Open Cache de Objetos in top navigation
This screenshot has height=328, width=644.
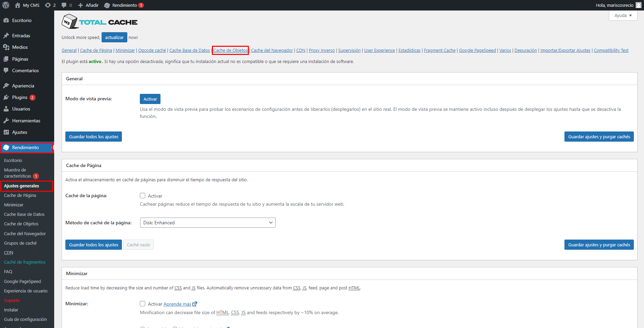pyautogui.click(x=230, y=50)
